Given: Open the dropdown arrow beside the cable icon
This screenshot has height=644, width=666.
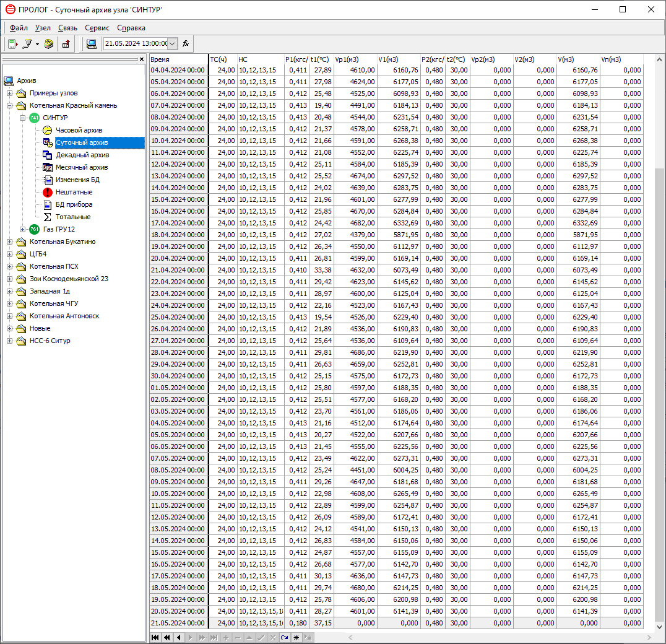Looking at the screenshot, I should [x=37, y=44].
